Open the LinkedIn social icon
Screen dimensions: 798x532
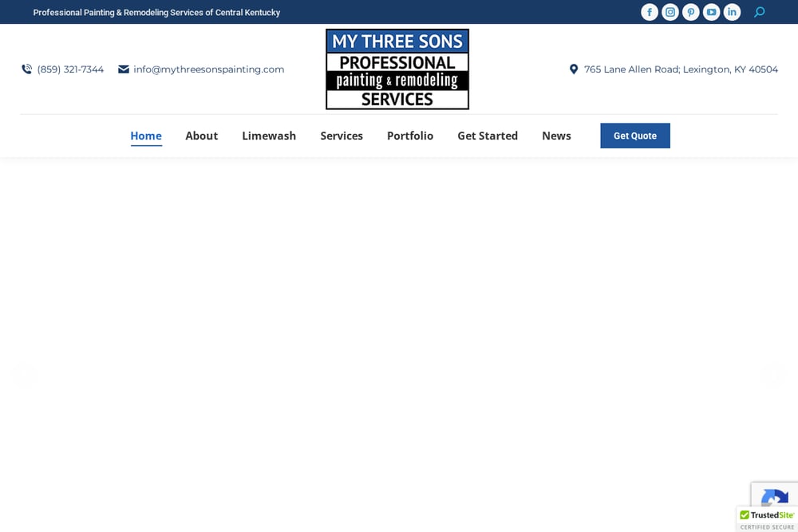tap(732, 12)
